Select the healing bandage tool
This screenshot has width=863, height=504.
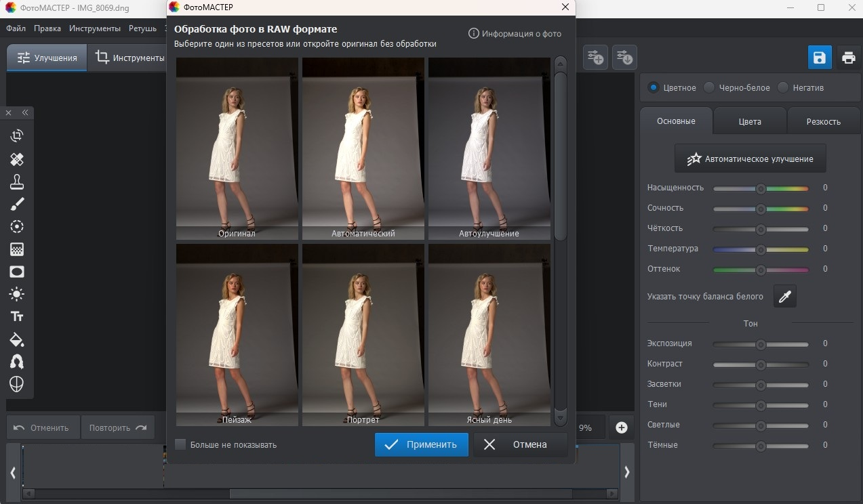pos(17,159)
